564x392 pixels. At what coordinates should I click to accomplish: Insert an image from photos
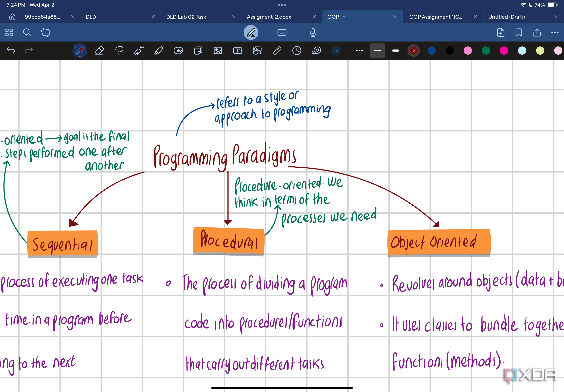click(218, 51)
